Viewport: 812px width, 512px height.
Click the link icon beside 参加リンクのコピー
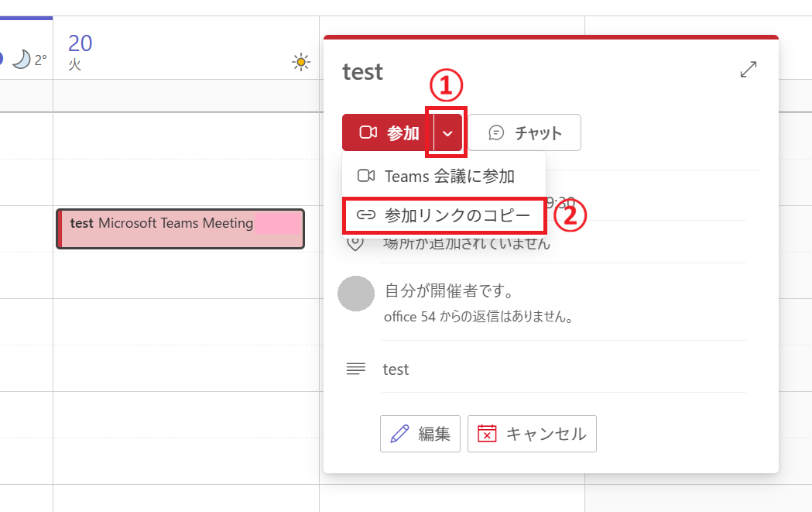(x=365, y=216)
